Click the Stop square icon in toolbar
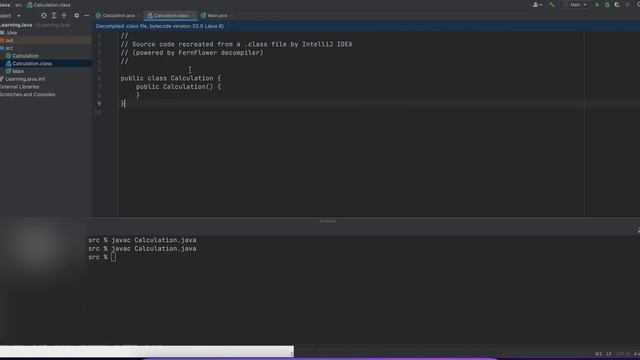This screenshot has height=360, width=640. pyautogui.click(x=627, y=5)
